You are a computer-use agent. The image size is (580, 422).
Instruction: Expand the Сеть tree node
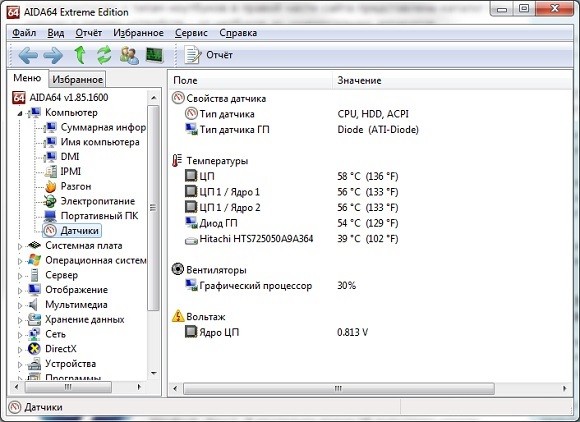(20, 335)
